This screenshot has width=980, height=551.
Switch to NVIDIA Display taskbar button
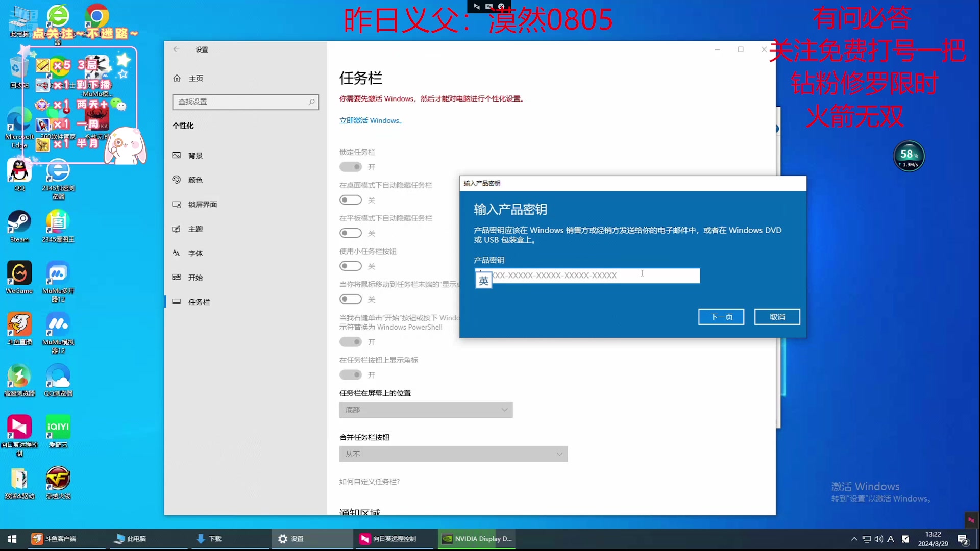(x=476, y=539)
